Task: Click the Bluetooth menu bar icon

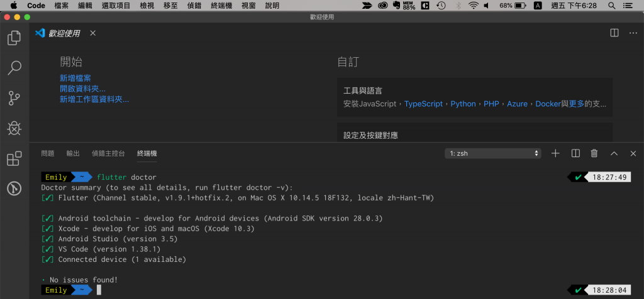Action: point(458,6)
